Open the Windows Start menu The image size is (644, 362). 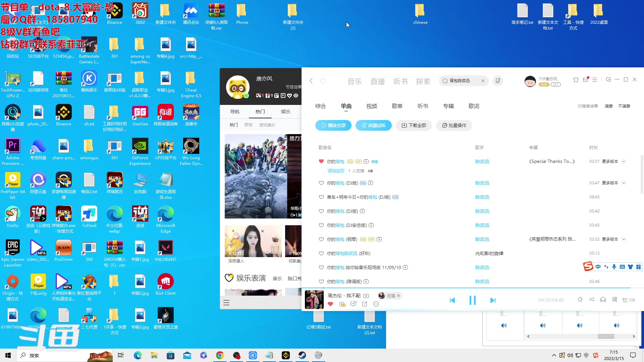point(8,355)
